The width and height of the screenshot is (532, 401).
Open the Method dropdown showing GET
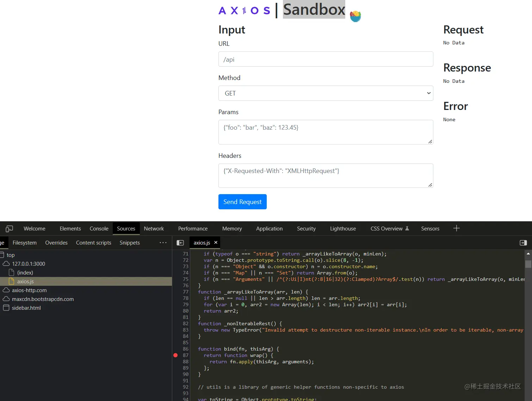coord(326,93)
